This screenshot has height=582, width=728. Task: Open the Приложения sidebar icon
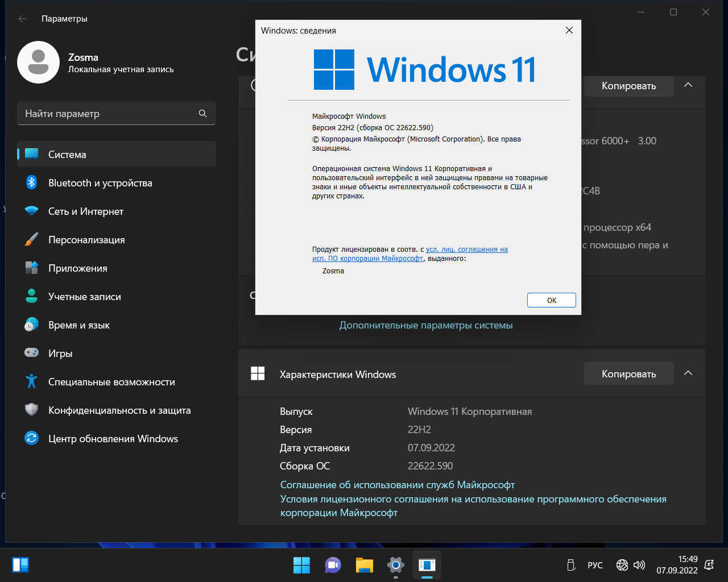[32, 268]
